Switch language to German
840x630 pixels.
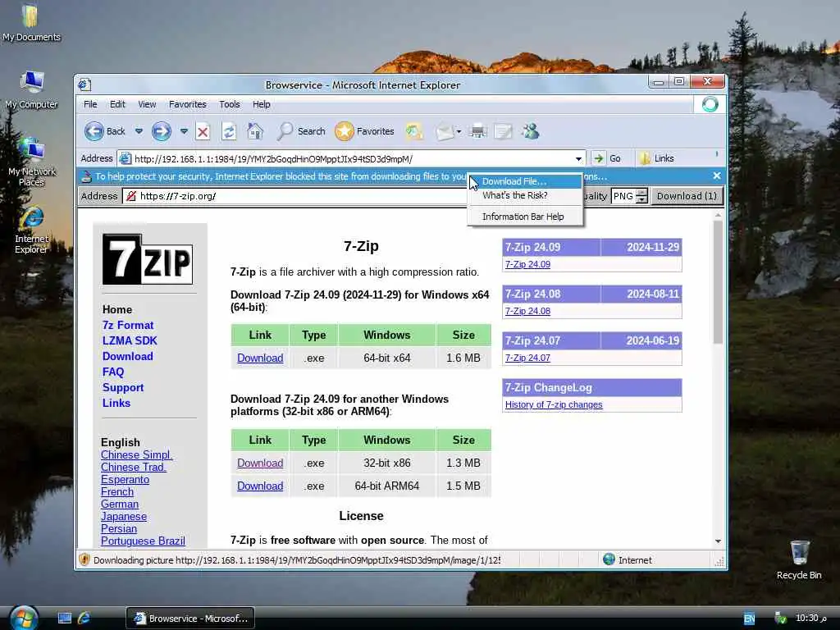click(120, 504)
